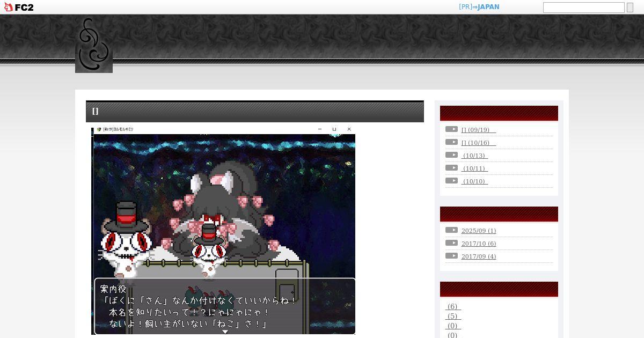644x338 pixels.
Task: Open the category with count (5)
Action: 453,317
